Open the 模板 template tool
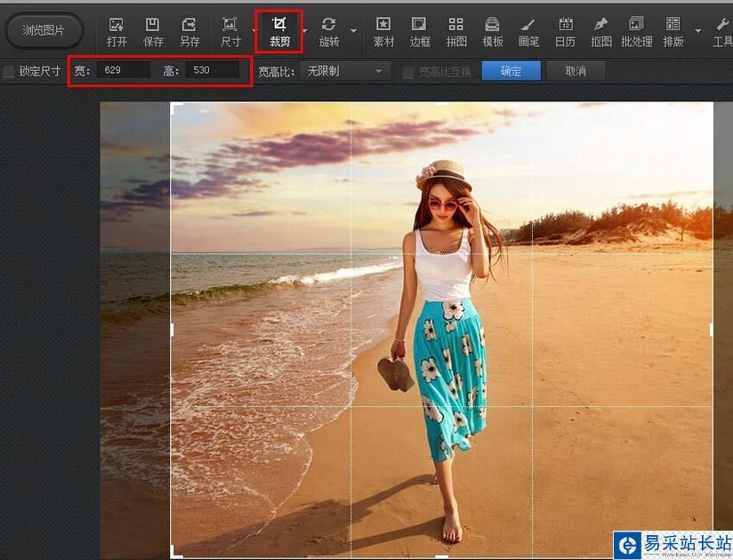 [x=492, y=32]
